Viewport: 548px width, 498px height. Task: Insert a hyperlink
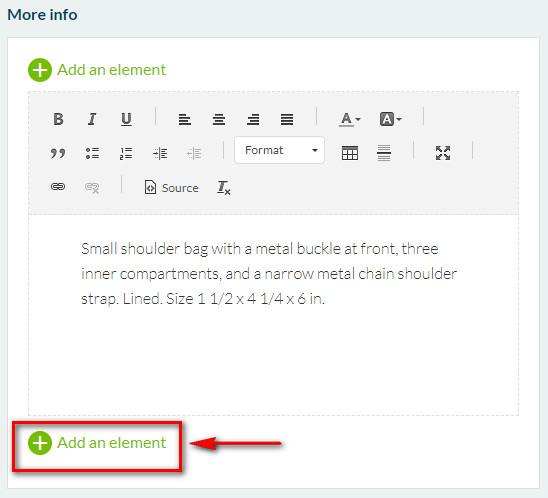[58, 187]
